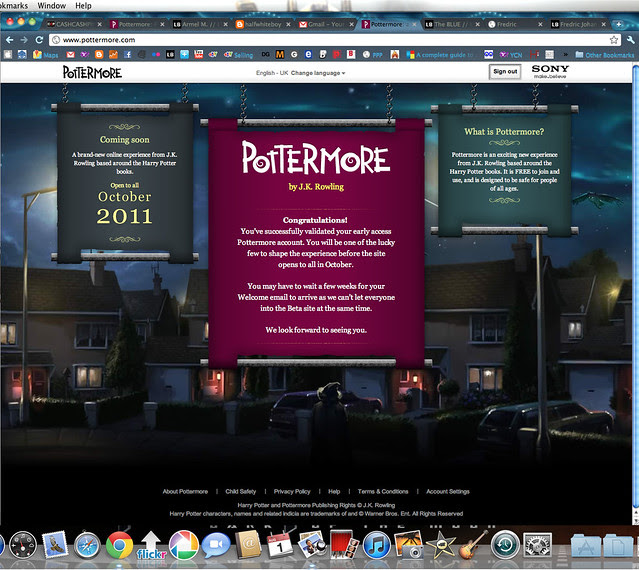639x570 pixels.
Task: Open the Window menu
Action: [51, 6]
